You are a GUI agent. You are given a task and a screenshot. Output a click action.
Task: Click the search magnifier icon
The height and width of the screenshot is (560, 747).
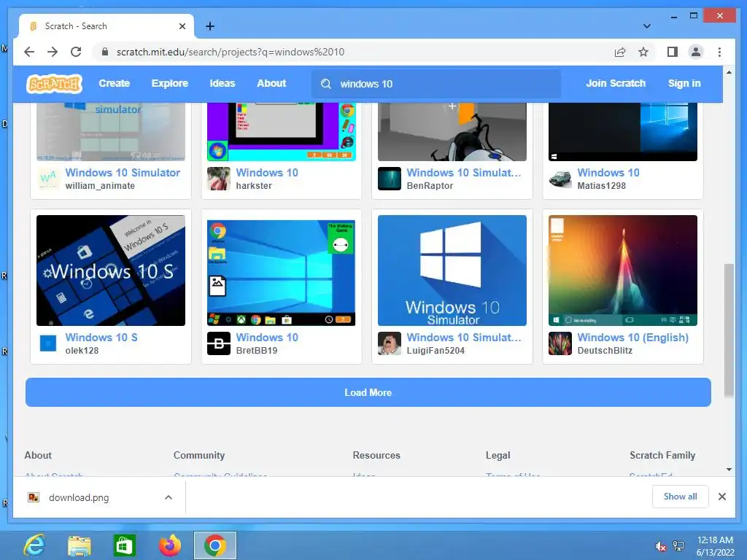tap(326, 84)
